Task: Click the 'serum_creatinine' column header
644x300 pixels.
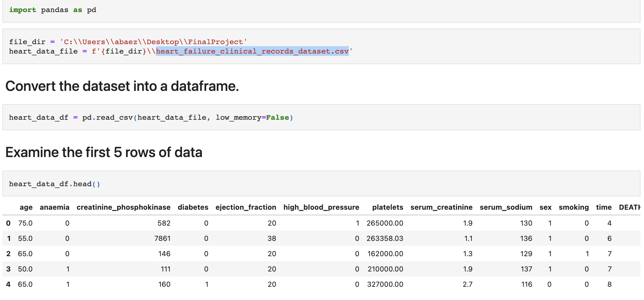Action: click(x=441, y=207)
